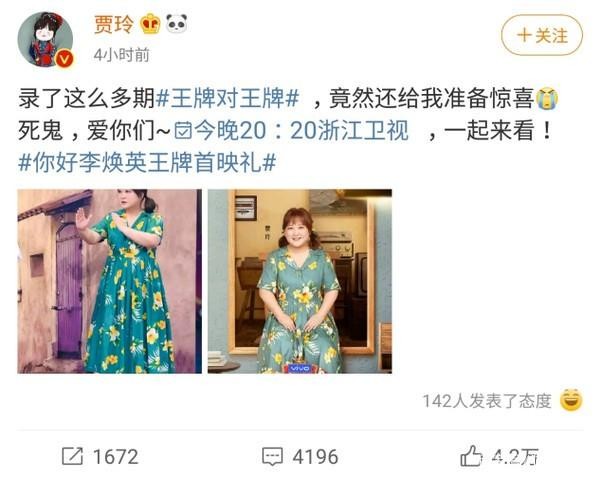
Task: Open the 142人发表了态度 reactions list
Action: point(487,401)
